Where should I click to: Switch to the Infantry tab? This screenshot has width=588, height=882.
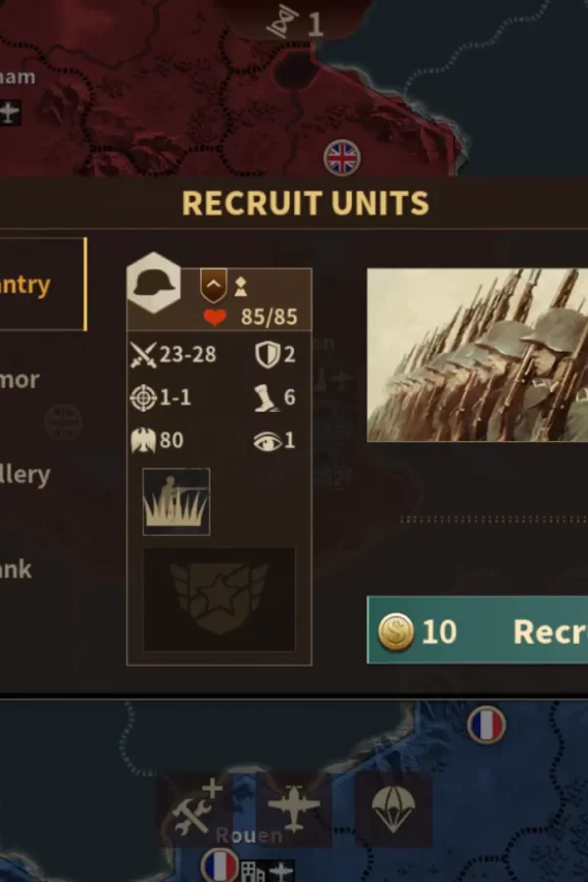click(x=41, y=284)
